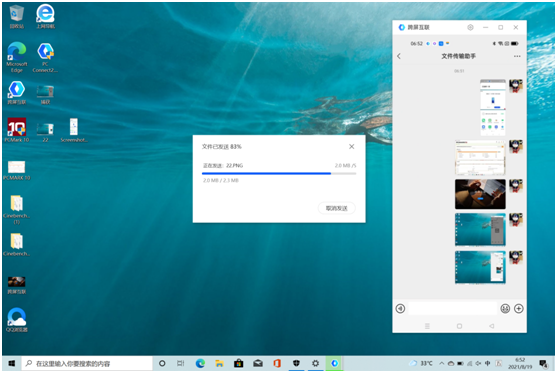Click the 06:51 chat timestamp
Screen dimensions: 557x373
[x=459, y=71]
